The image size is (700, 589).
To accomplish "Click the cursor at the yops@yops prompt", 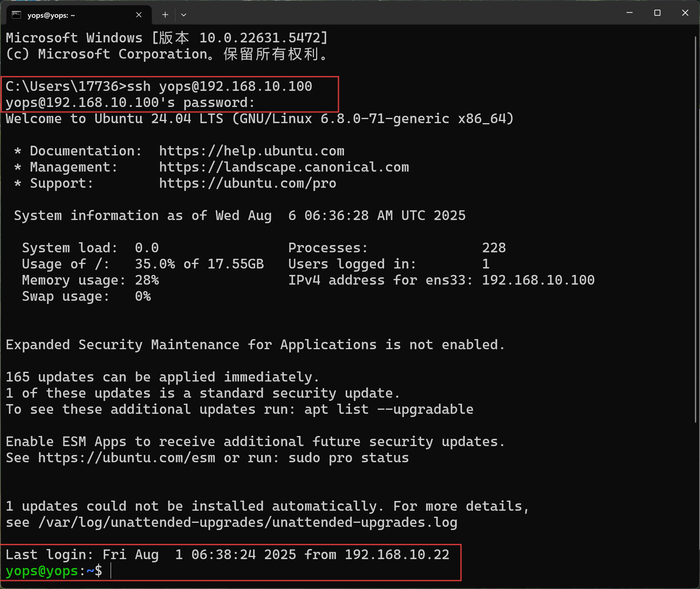I will tap(111, 571).
